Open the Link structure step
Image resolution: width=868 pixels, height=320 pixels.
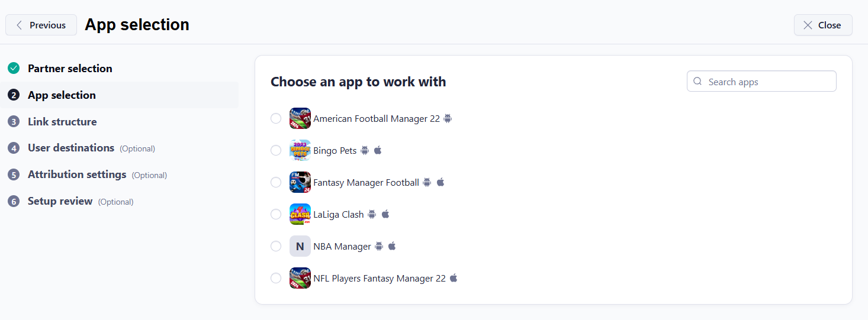(x=62, y=122)
